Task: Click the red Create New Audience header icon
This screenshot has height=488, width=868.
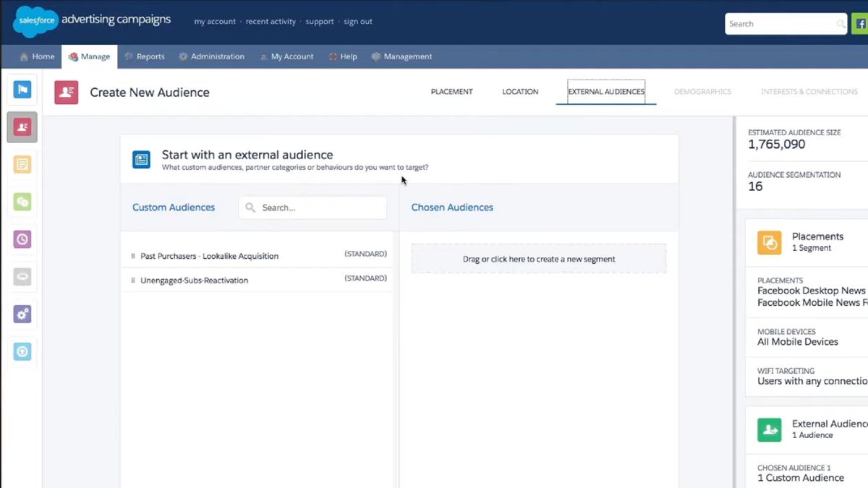Action: (x=66, y=93)
